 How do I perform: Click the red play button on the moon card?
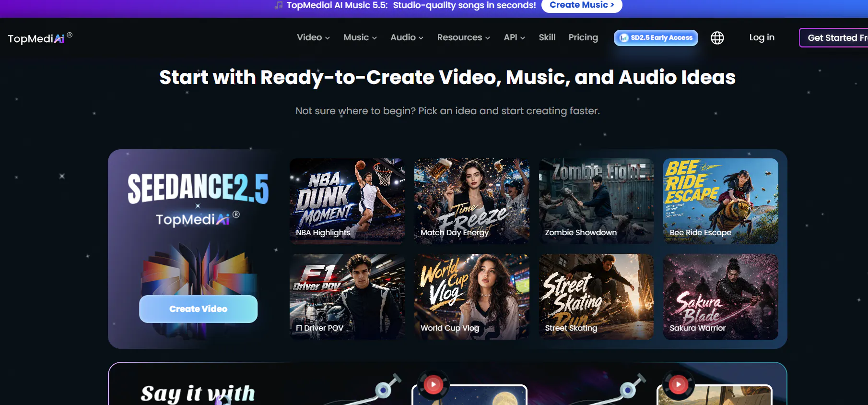tap(434, 384)
